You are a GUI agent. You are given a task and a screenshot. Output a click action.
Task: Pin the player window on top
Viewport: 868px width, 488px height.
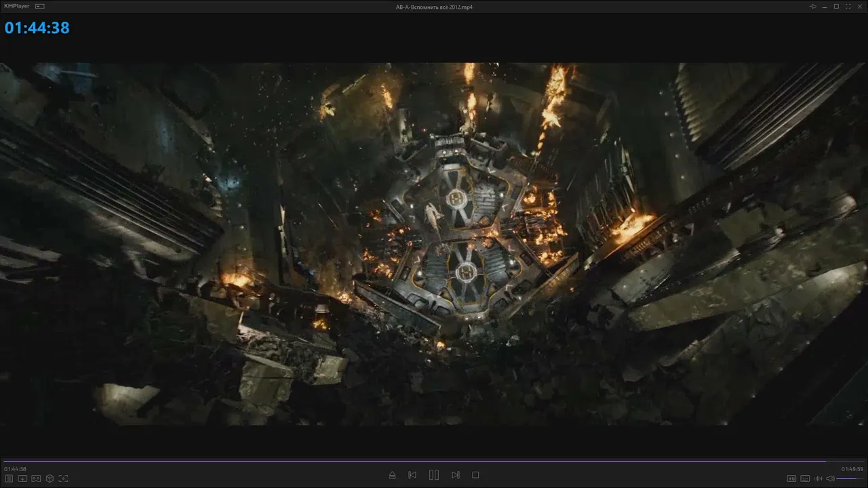814,6
